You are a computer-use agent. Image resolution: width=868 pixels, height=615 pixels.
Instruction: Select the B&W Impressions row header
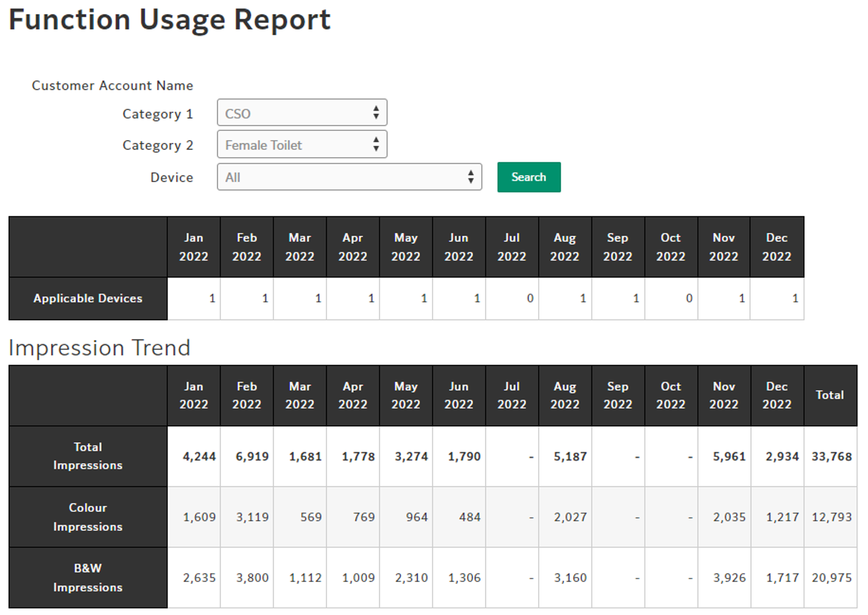[88, 578]
